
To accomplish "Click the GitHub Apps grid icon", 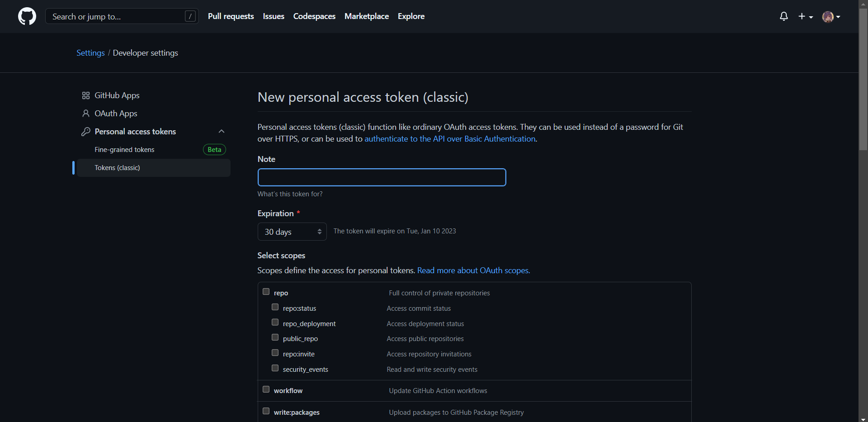I will point(86,95).
